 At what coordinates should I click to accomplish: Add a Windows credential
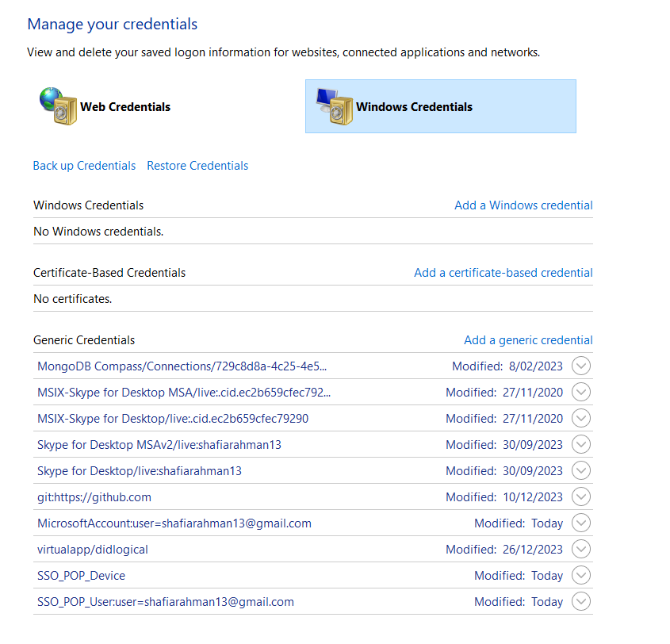point(523,205)
